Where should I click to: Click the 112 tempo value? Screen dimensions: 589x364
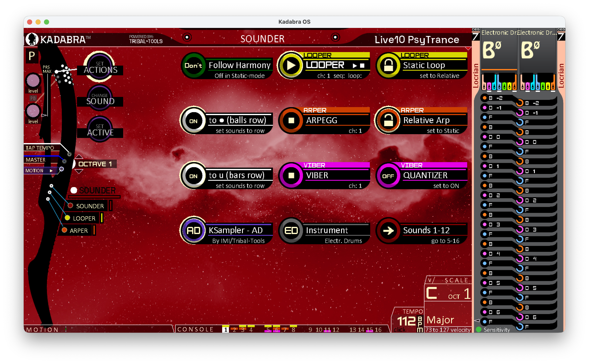[406, 321]
